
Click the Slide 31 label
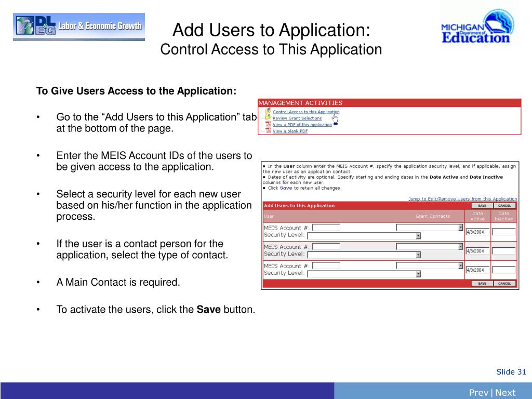[511, 372]
